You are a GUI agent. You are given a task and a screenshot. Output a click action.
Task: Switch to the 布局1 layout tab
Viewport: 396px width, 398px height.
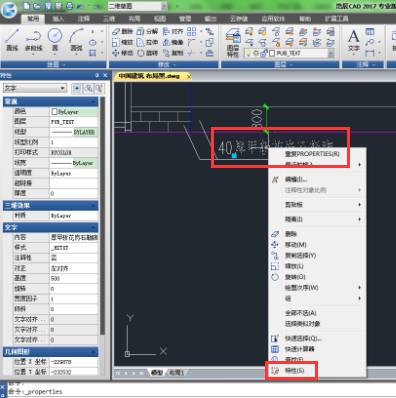click(x=176, y=372)
